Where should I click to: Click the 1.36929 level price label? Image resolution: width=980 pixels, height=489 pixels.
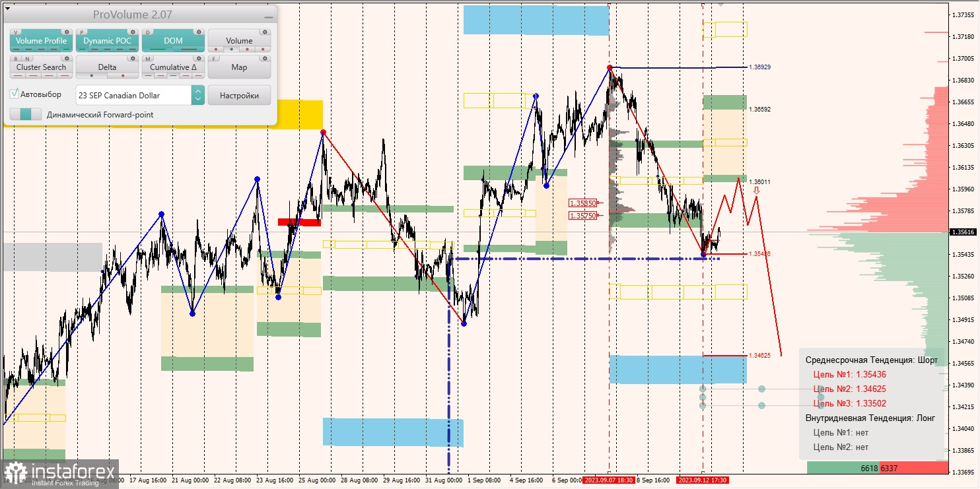(x=759, y=67)
